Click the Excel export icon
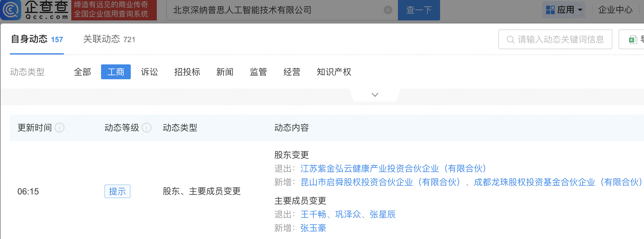 pos(633,40)
